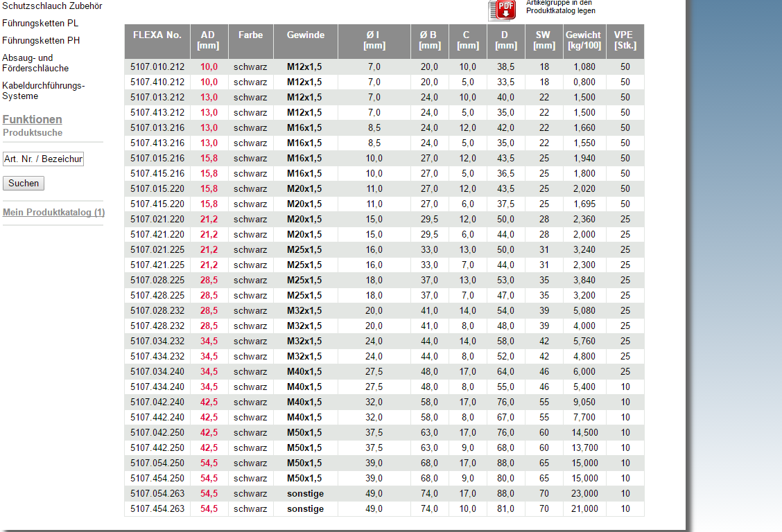Image resolution: width=782 pixels, height=532 pixels.
Task: Click weight value 7,700
Action: click(584, 418)
